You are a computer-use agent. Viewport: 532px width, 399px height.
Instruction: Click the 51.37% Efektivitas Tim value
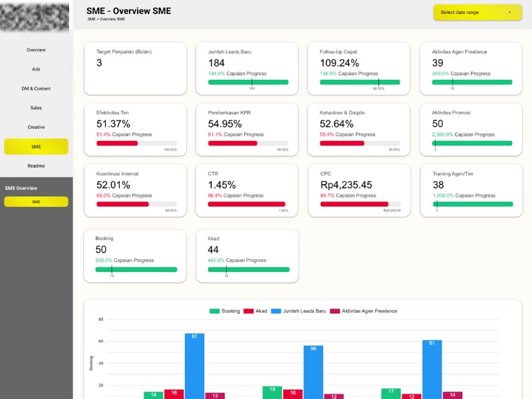point(113,124)
